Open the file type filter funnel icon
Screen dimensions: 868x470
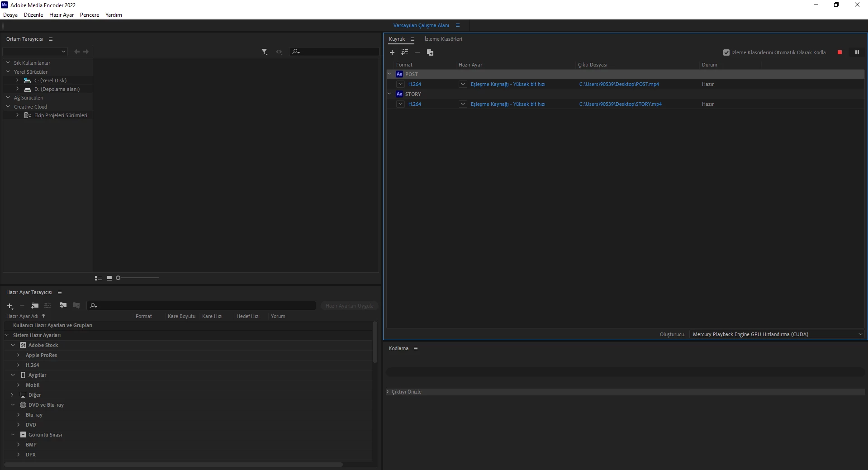click(265, 52)
